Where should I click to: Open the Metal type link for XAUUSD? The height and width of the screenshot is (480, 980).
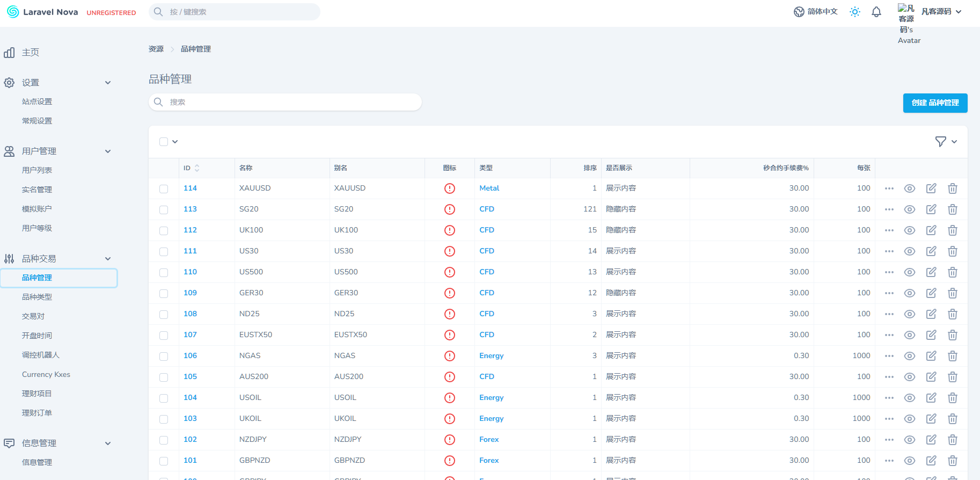tap(489, 188)
